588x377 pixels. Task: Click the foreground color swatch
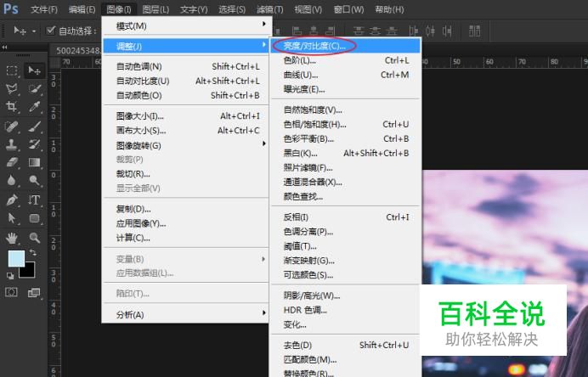tap(16, 258)
